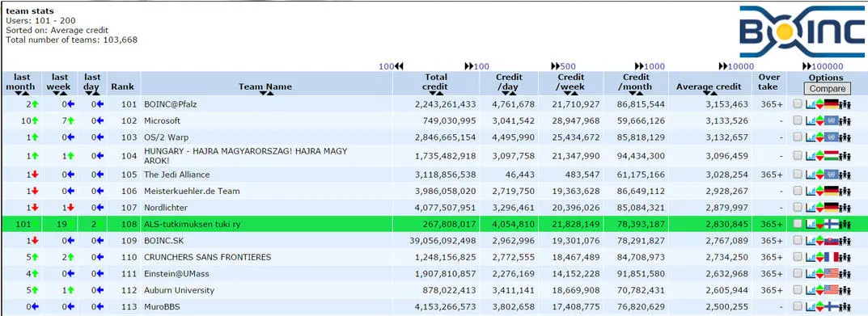
Task: Click the 'Rank' column header
Action: pos(122,86)
